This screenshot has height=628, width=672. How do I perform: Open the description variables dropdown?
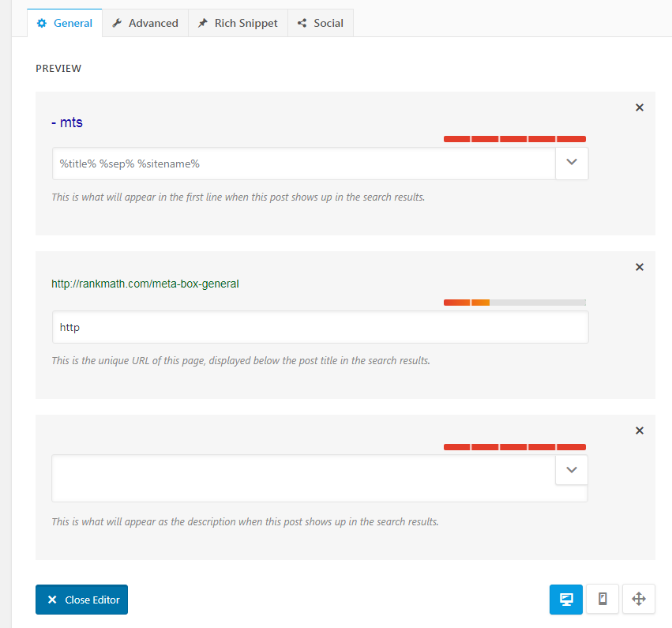pos(572,470)
